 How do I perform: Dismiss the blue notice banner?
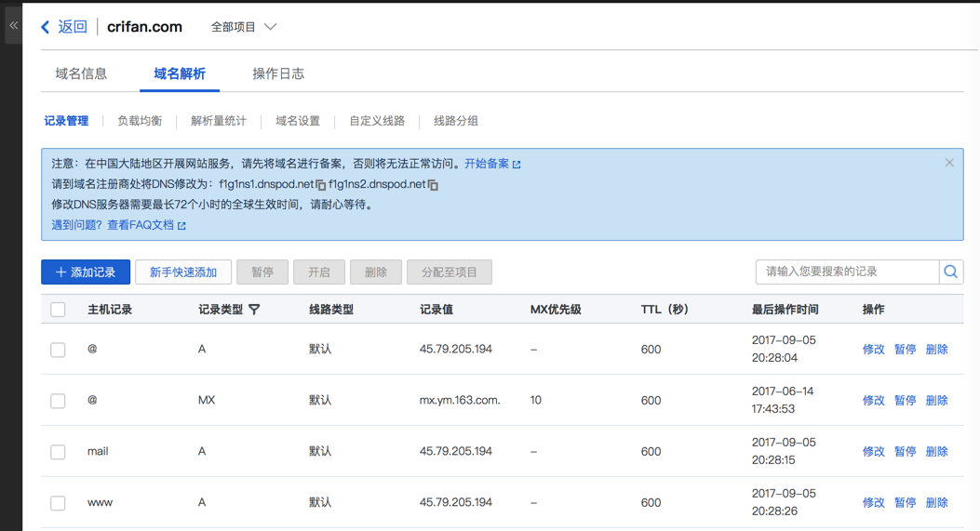coord(949,163)
